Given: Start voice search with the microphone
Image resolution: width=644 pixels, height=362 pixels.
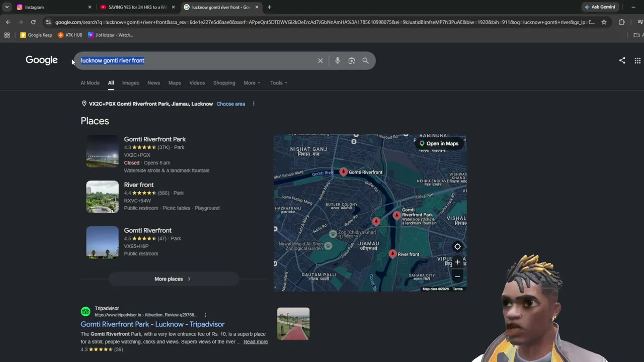Looking at the screenshot, I should (338, 60).
